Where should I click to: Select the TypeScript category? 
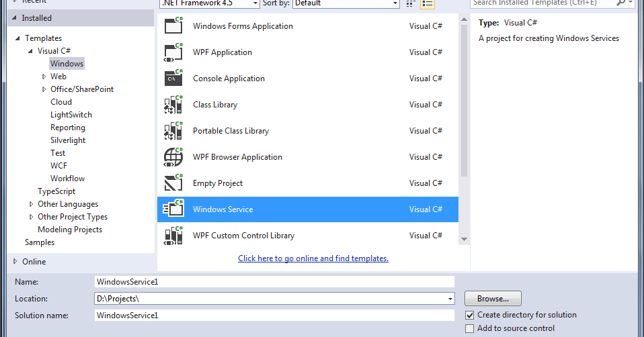56,191
